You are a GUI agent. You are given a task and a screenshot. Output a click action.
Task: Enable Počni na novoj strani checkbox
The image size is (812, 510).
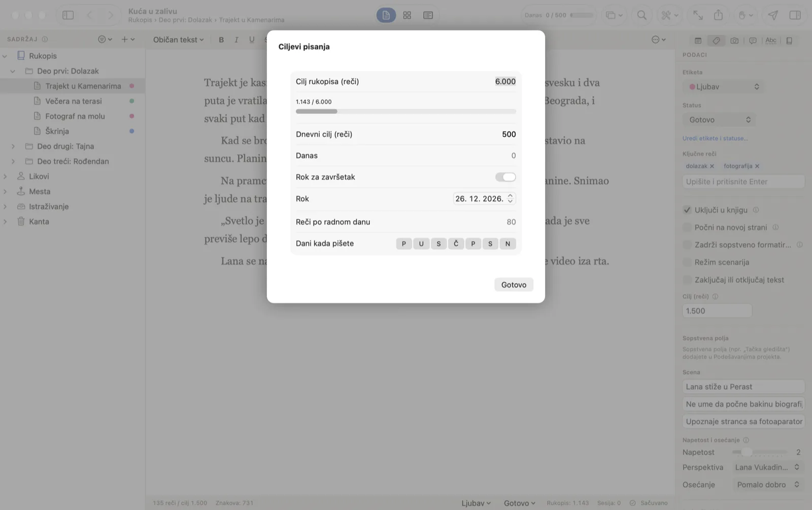pos(687,227)
